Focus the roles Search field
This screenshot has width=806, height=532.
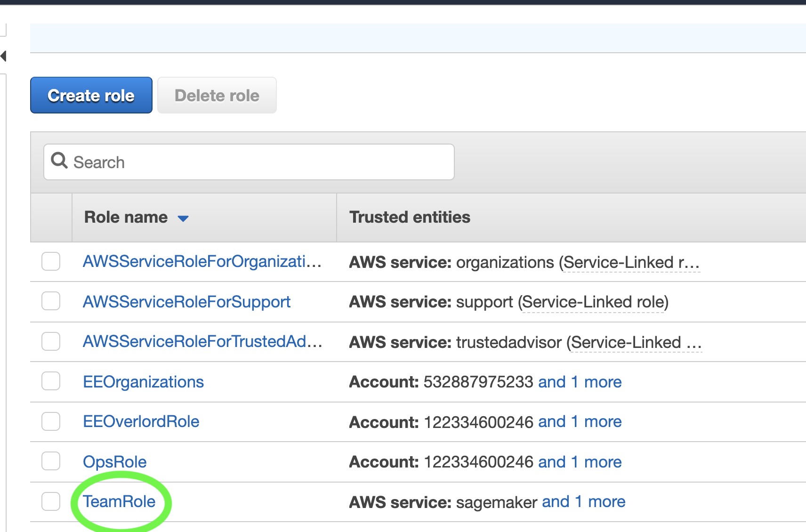[249, 162]
